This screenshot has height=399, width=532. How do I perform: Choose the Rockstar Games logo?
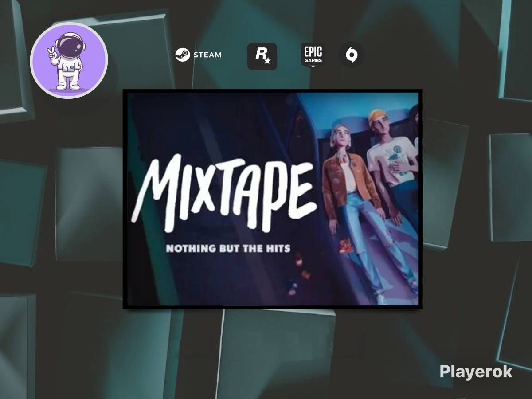262,56
